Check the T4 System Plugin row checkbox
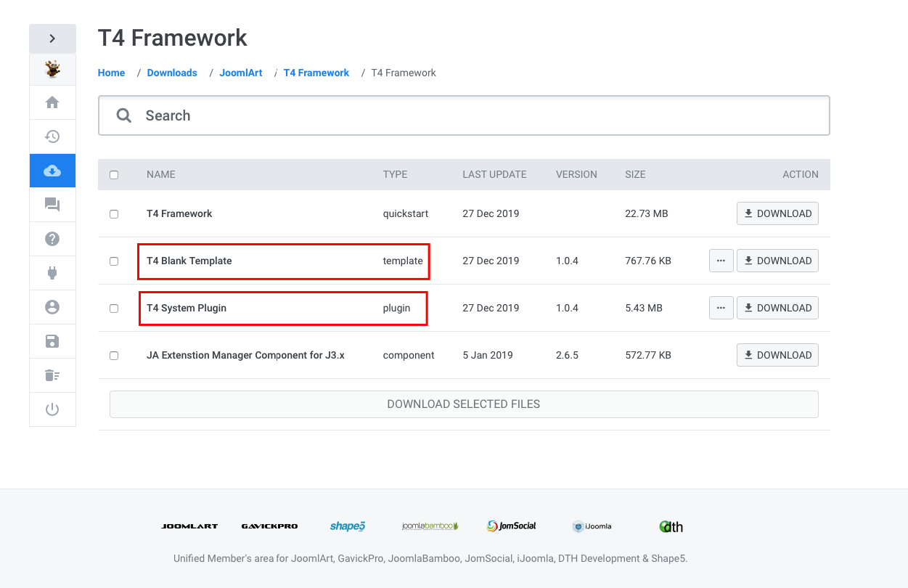This screenshot has height=588, width=908. (x=114, y=309)
